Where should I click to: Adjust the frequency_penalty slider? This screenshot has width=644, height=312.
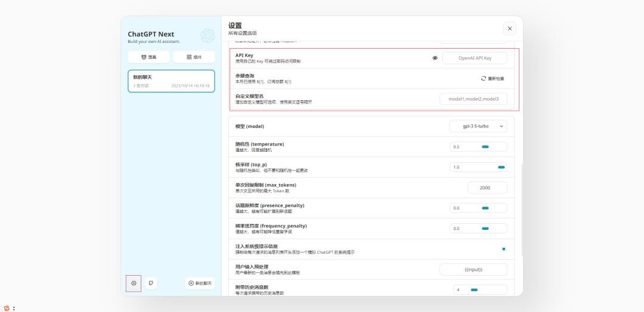[x=478, y=229]
